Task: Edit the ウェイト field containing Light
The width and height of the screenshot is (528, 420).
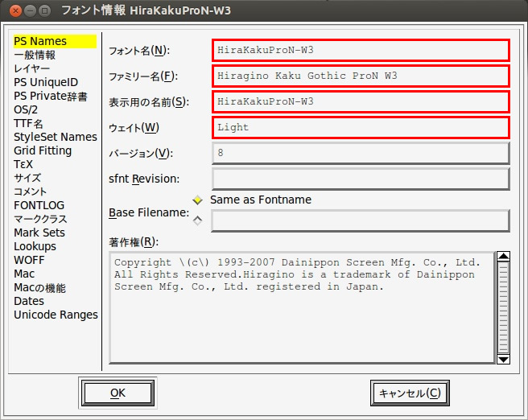Action: click(361, 128)
